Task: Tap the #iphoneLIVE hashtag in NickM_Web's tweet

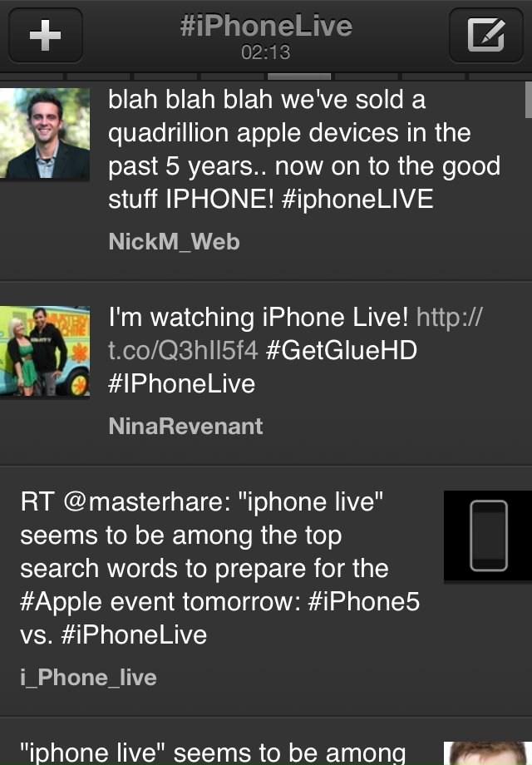Action: point(357,199)
